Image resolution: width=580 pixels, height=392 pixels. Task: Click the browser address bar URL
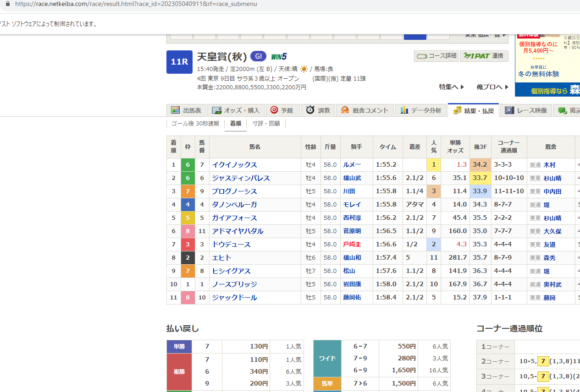coord(136,4)
